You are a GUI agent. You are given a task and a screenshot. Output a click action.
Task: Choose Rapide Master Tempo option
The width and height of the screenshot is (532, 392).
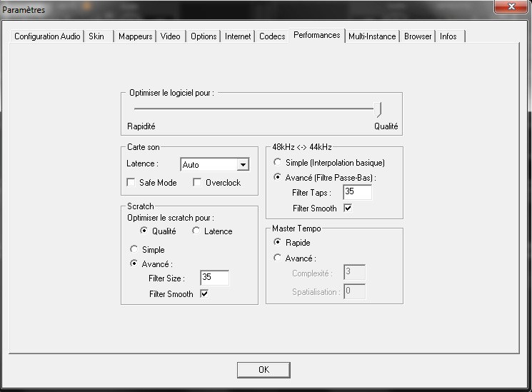pyautogui.click(x=278, y=243)
